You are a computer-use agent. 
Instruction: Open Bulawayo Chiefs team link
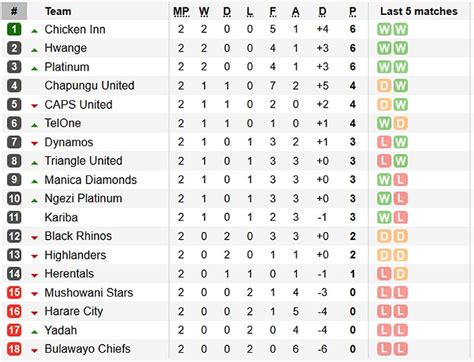[x=88, y=349]
